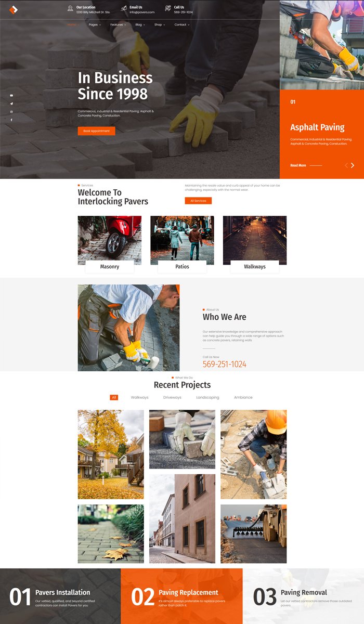Click the location pin icon
The width and height of the screenshot is (364, 624).
70,8
